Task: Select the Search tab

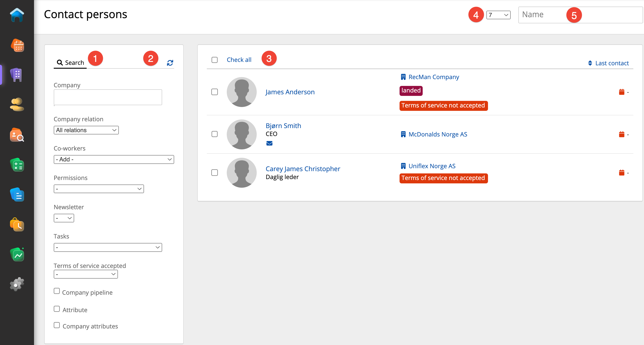Action: [70, 63]
